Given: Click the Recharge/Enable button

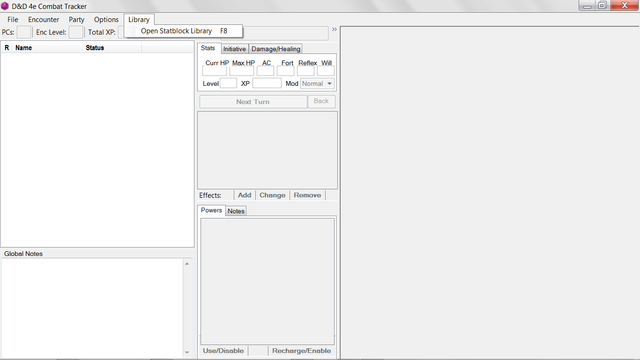Looking at the screenshot, I should pyautogui.click(x=302, y=351).
